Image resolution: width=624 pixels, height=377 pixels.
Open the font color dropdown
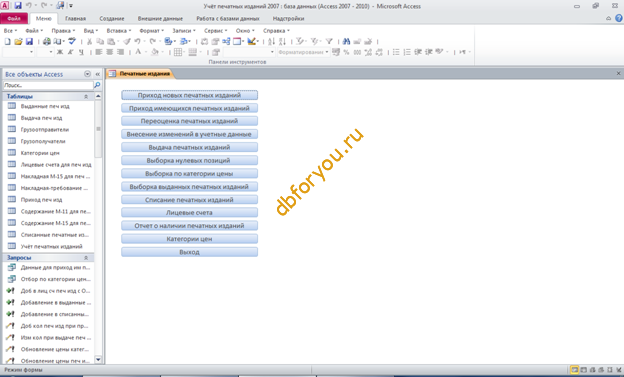point(146,52)
